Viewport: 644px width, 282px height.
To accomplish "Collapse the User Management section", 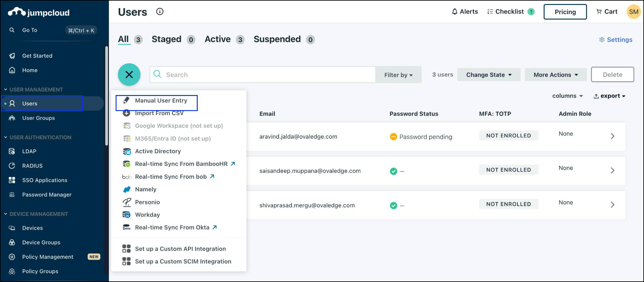I will click(6, 90).
